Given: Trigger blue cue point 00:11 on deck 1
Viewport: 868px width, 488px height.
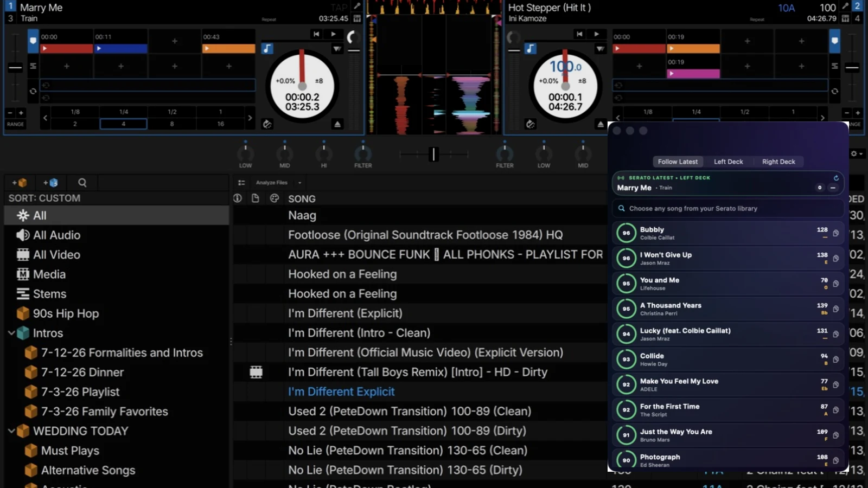Looking at the screenshot, I should 120,48.
